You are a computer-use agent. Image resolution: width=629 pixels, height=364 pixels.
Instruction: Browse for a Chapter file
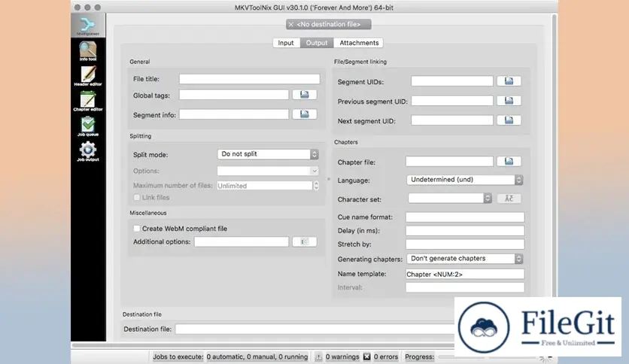point(509,161)
